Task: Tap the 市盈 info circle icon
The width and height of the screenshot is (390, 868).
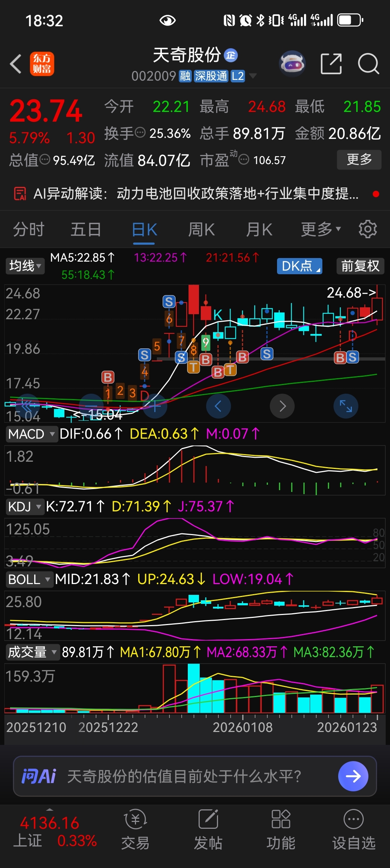Action: pos(244,159)
